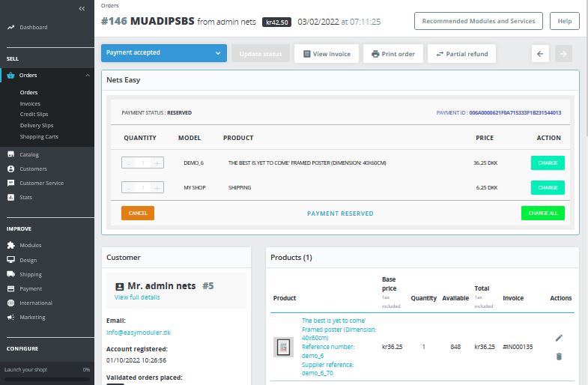Viewport: 588px width, 385px height.
Task: Click the Help button
Action: tap(564, 21)
